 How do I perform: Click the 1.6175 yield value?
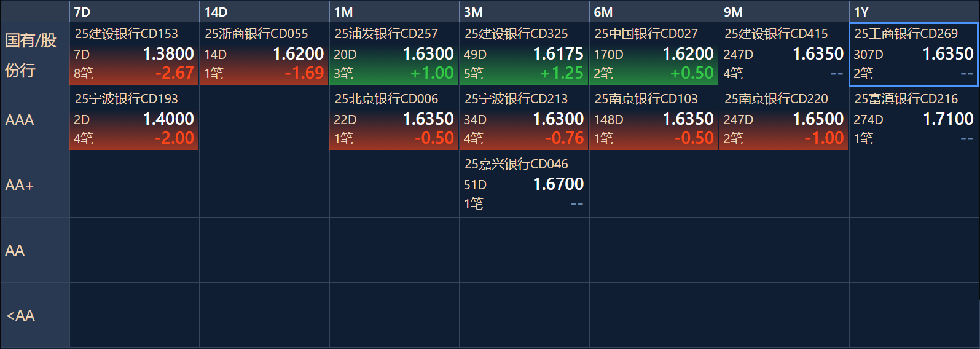click(559, 54)
